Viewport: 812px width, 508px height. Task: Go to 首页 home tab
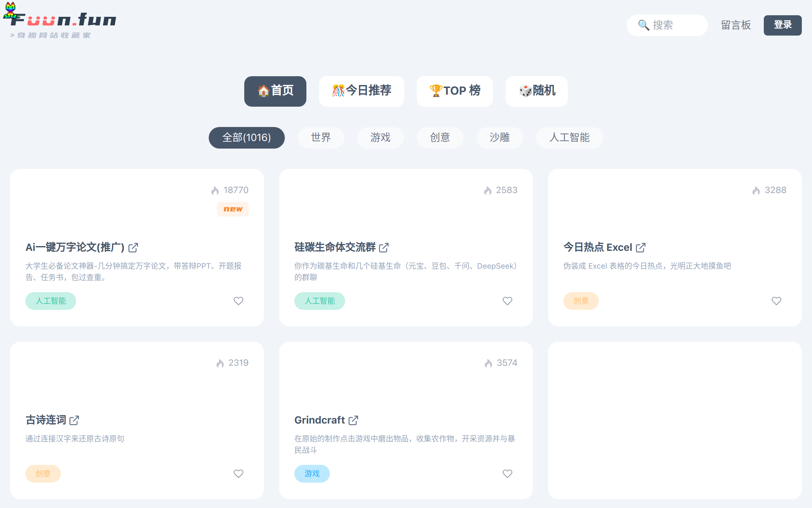[x=275, y=91]
